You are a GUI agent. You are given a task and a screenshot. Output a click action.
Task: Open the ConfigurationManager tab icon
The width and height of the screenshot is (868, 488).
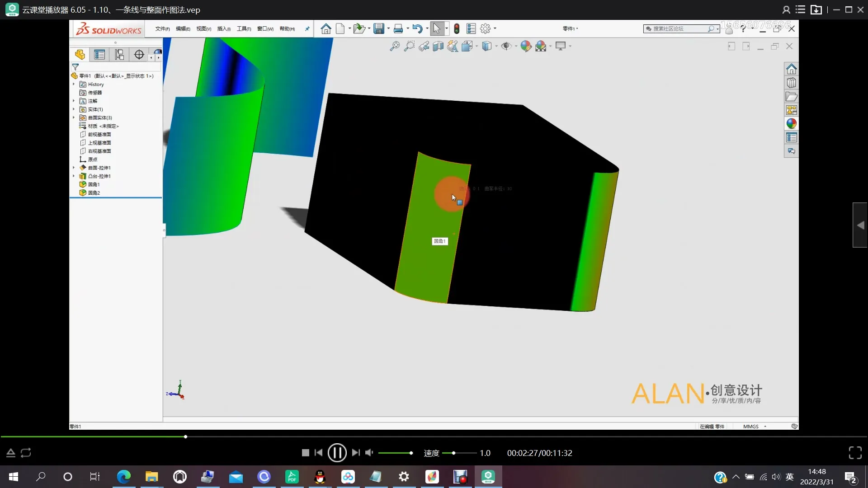119,55
